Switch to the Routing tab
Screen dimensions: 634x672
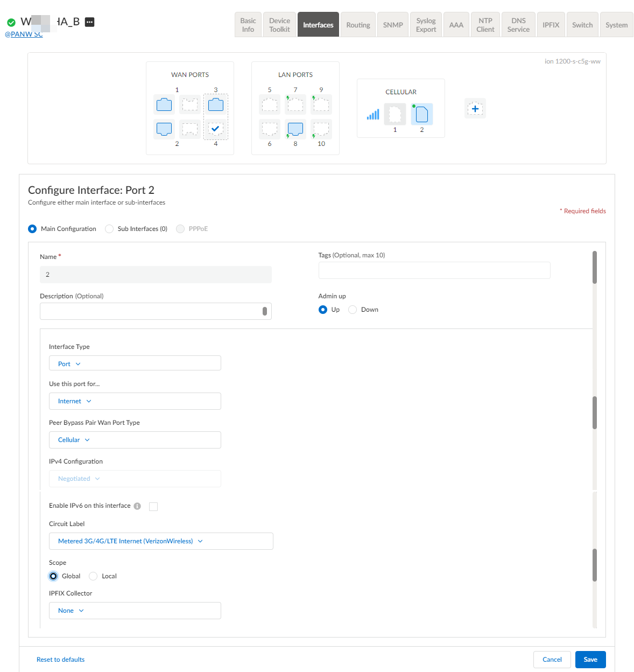(358, 25)
